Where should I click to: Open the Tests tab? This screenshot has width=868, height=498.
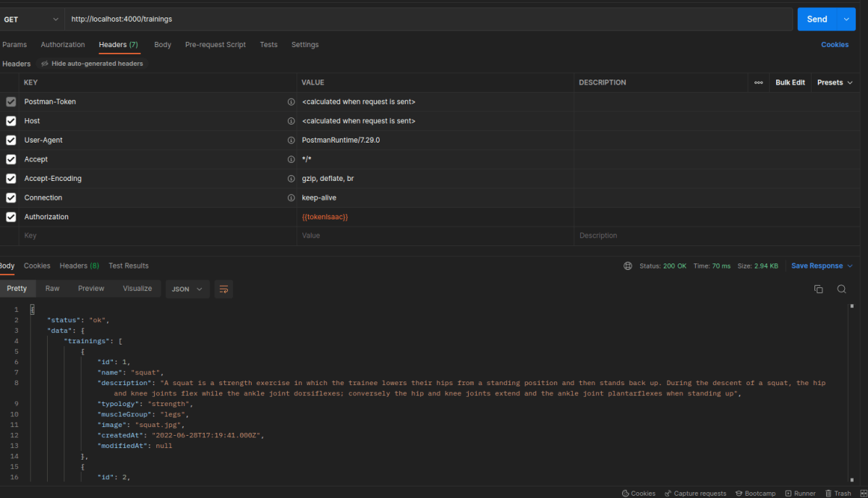[x=268, y=45]
